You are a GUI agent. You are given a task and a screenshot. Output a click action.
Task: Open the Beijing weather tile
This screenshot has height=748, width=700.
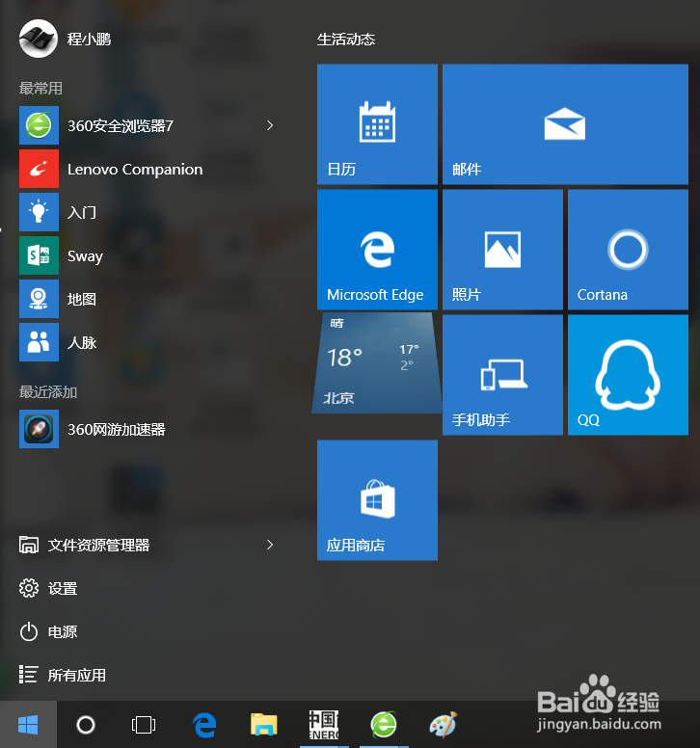click(377, 363)
